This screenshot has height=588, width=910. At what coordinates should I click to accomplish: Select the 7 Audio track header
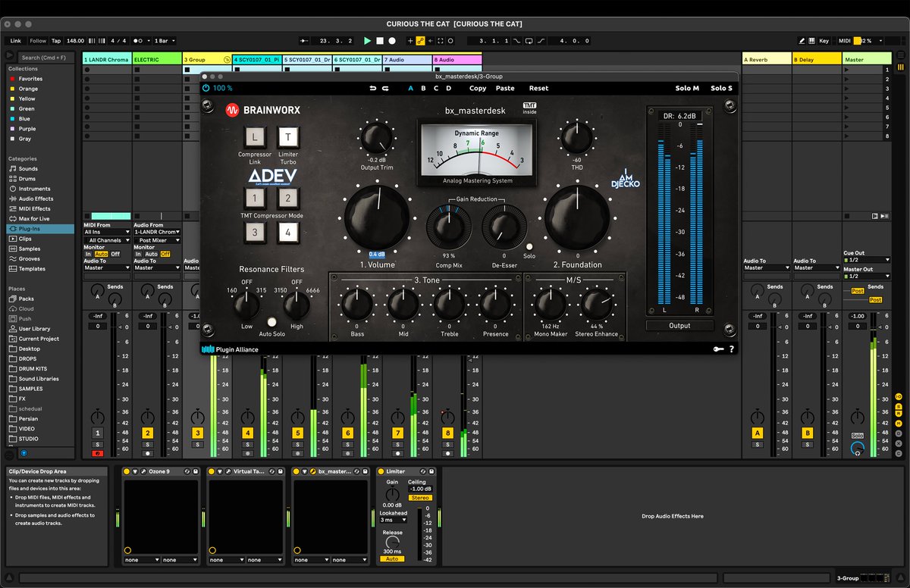pyautogui.click(x=407, y=59)
